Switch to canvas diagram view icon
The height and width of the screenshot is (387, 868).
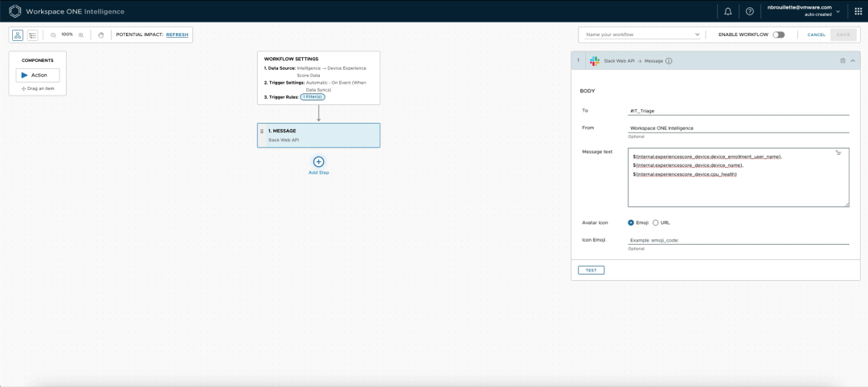point(18,35)
